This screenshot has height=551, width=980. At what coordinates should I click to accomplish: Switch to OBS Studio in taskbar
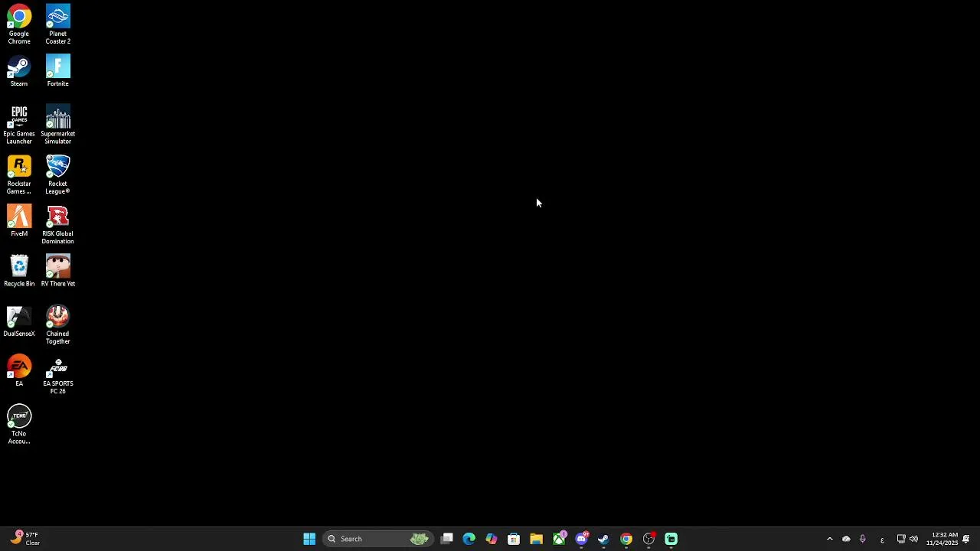[x=648, y=539]
